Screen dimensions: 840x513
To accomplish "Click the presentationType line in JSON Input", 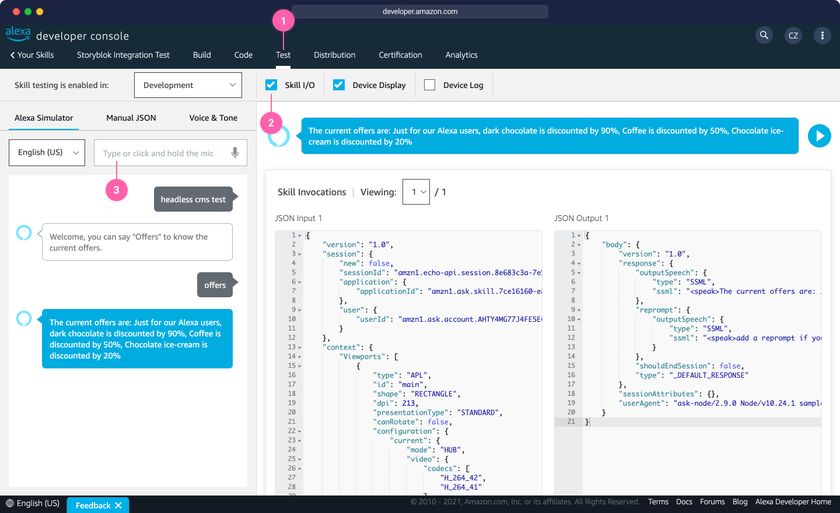I will click(x=438, y=412).
